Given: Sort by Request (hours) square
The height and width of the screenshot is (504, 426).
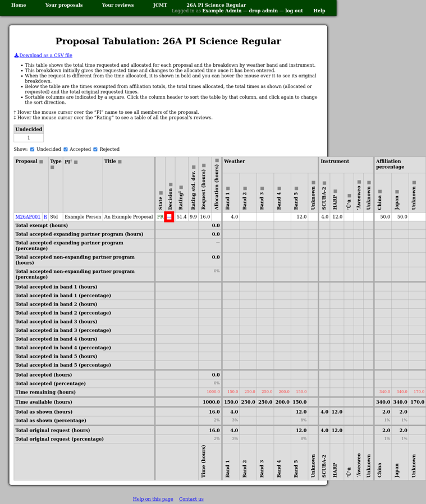Looking at the screenshot, I should tap(204, 165).
